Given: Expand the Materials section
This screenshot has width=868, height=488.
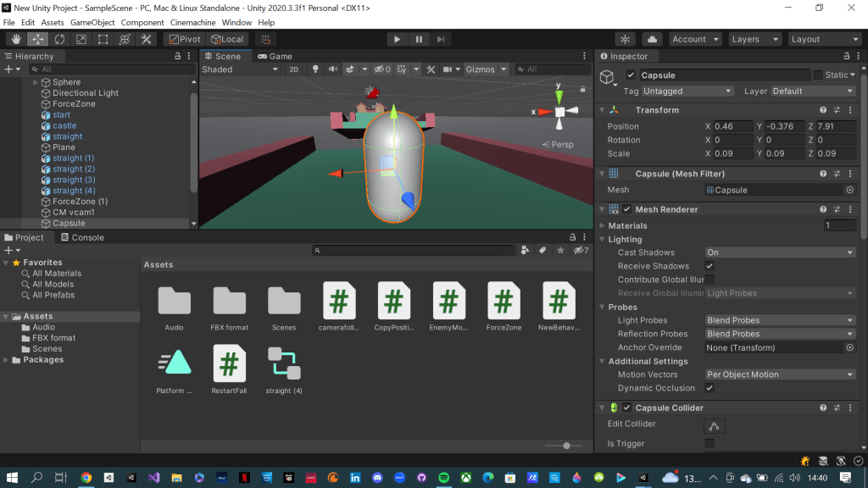Looking at the screenshot, I should click(602, 226).
